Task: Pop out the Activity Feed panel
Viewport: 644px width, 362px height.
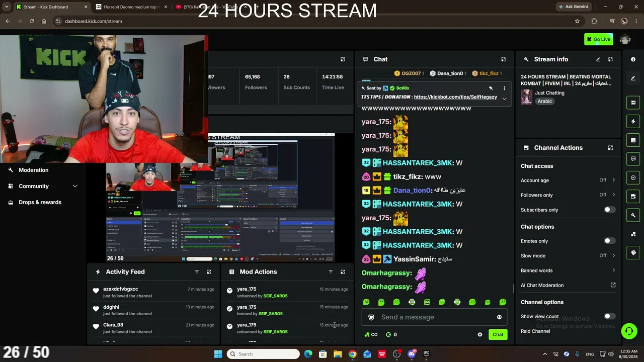Action: pos(209,272)
